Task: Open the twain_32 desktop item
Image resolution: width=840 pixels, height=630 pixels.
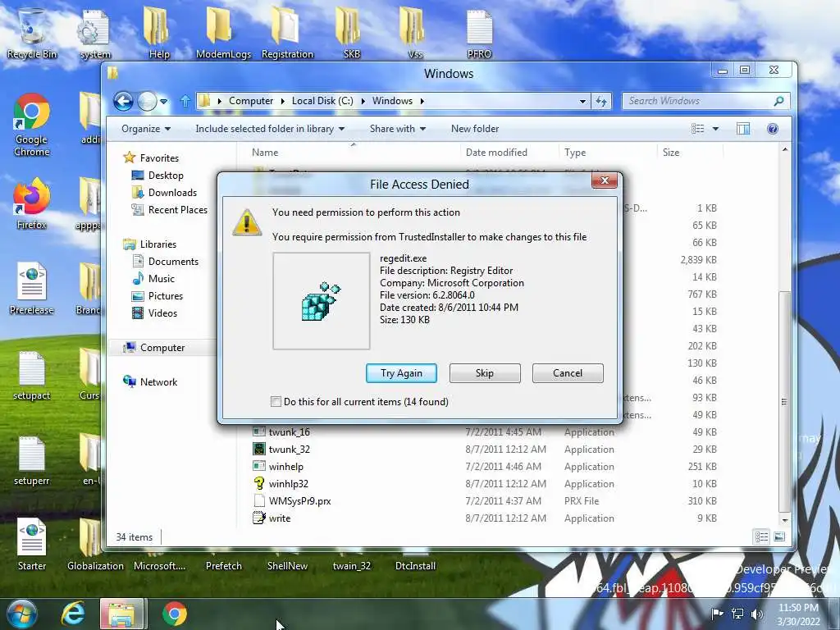Action: [351, 566]
